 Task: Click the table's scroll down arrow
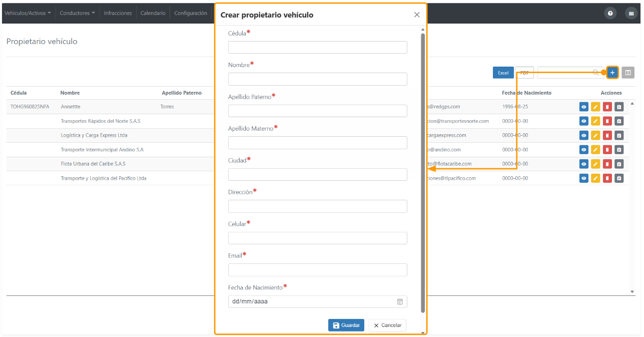[632, 291]
